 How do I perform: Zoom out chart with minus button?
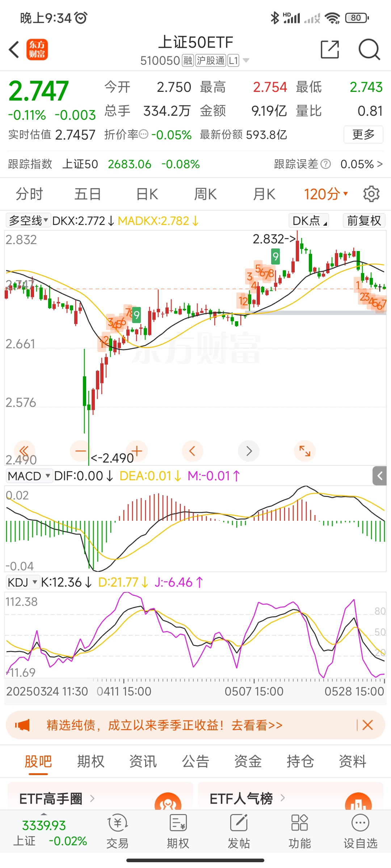point(80,451)
